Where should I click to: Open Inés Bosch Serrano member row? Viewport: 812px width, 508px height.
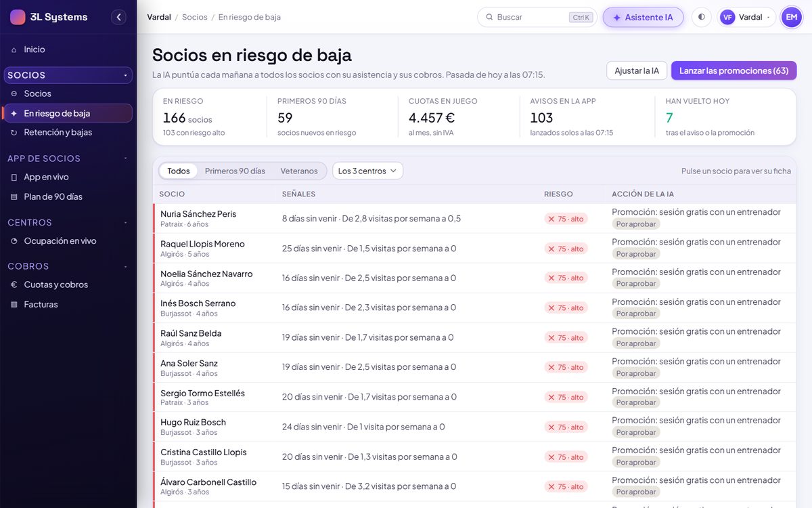pos(474,308)
